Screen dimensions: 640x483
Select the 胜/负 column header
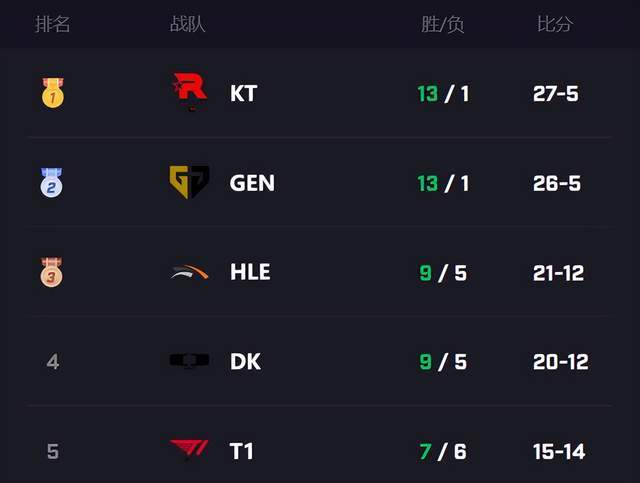tap(443, 24)
